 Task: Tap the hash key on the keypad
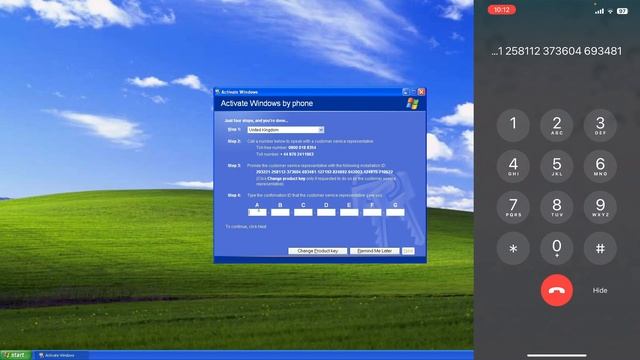point(600,248)
